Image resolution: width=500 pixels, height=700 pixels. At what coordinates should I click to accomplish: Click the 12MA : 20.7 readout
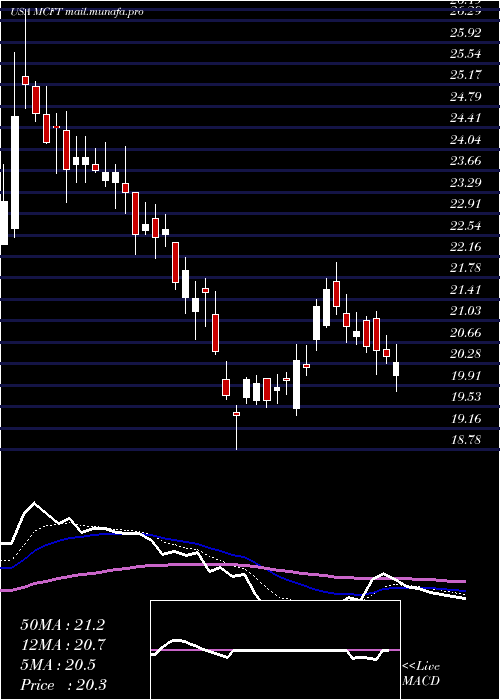62,645
